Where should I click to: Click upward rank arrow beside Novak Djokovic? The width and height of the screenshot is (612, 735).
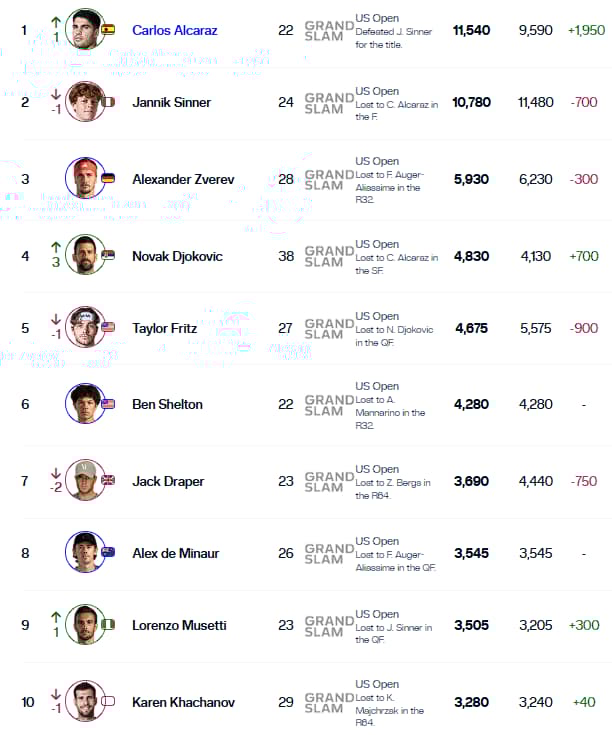56,247
